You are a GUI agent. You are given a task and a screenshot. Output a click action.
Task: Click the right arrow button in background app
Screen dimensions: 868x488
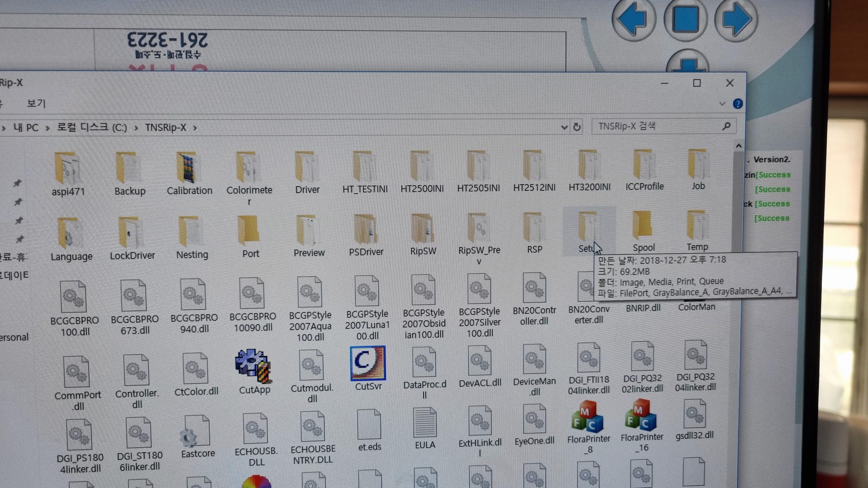tap(737, 19)
